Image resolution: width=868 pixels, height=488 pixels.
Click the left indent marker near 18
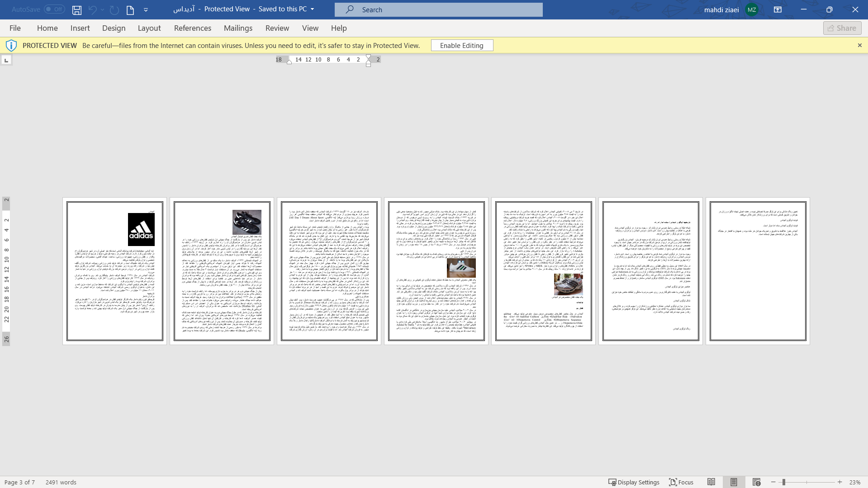tap(289, 62)
